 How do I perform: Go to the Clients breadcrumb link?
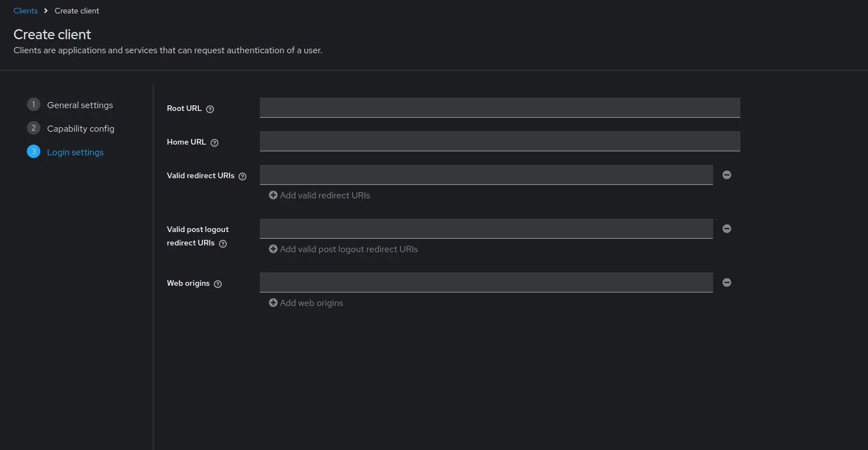point(26,11)
